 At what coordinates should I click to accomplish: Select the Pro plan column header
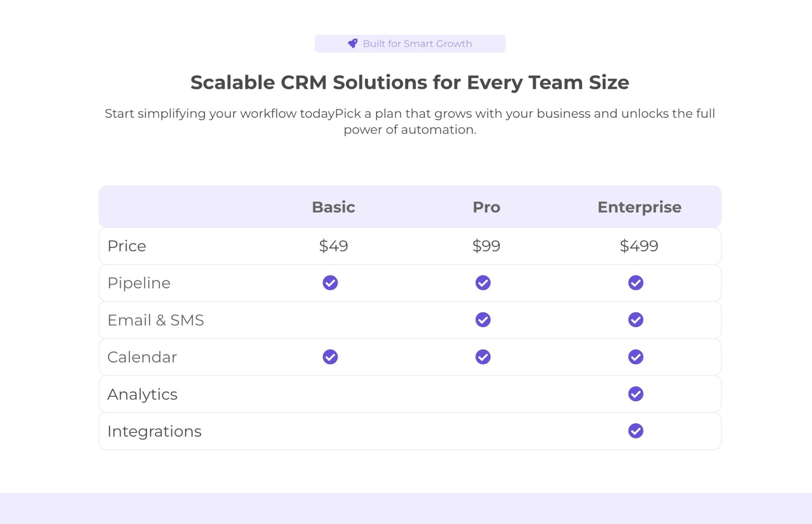tap(486, 207)
